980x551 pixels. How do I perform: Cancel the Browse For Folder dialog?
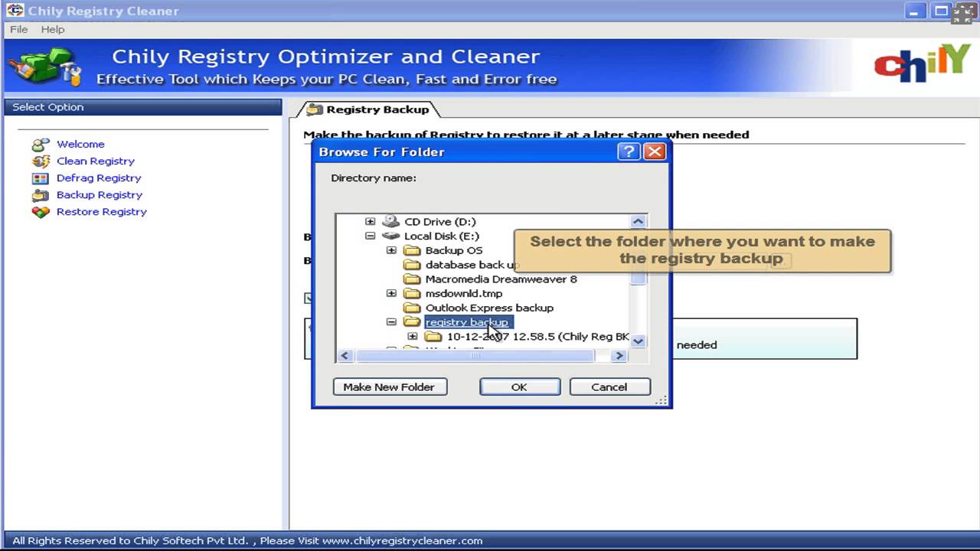click(609, 386)
